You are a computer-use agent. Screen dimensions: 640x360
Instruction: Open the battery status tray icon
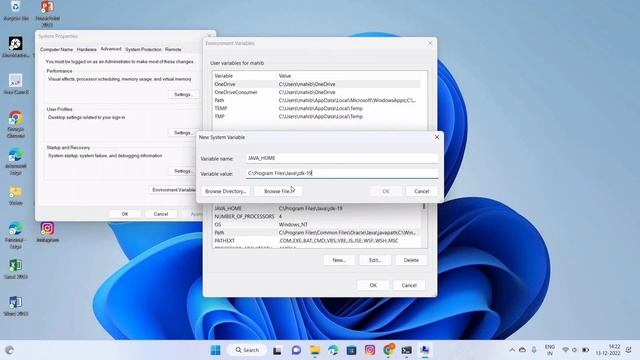pos(585,350)
